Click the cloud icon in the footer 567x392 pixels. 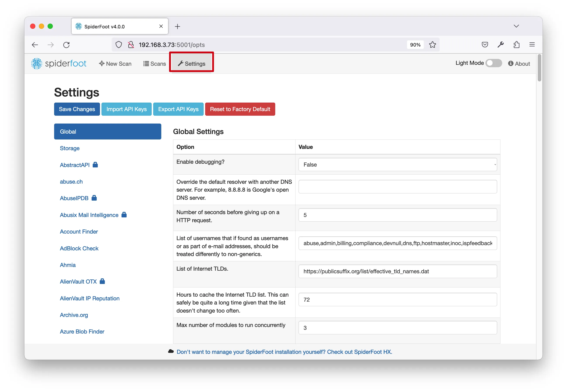pyautogui.click(x=171, y=351)
